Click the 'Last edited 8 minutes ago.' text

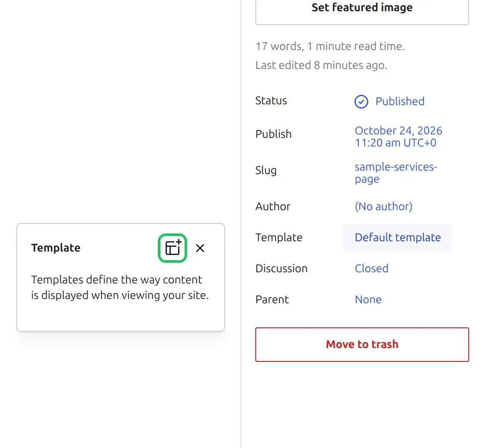(321, 65)
